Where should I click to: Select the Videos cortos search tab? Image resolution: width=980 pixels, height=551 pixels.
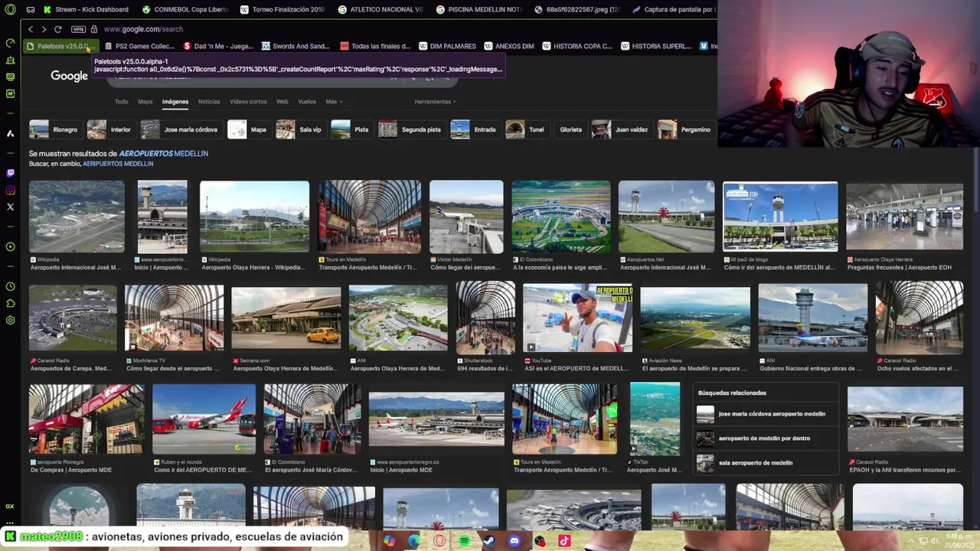[248, 101]
